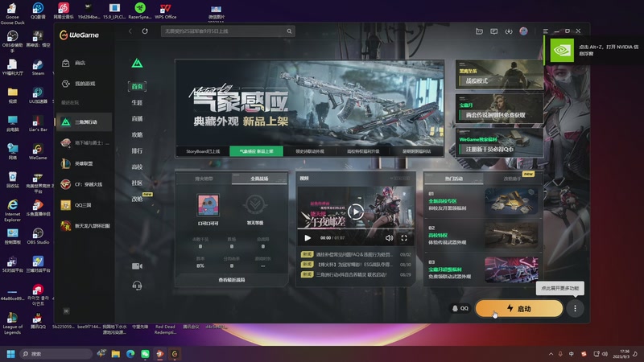The image size is (644, 362).
Task: Switch to 全面战场 stats tab
Action: pos(259,179)
